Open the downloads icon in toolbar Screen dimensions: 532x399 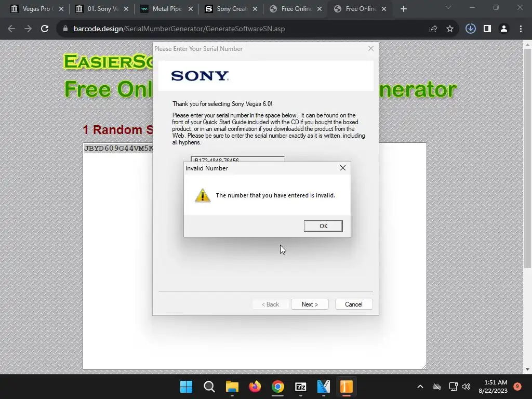470,29
